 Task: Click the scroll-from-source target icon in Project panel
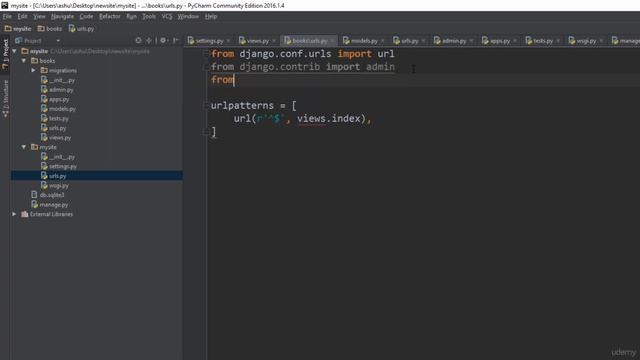tap(138, 40)
